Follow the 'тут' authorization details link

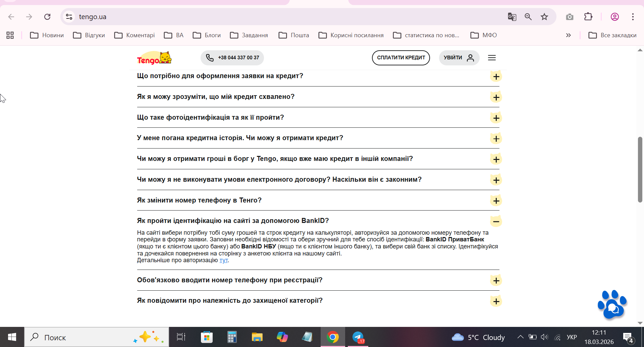coord(223,260)
